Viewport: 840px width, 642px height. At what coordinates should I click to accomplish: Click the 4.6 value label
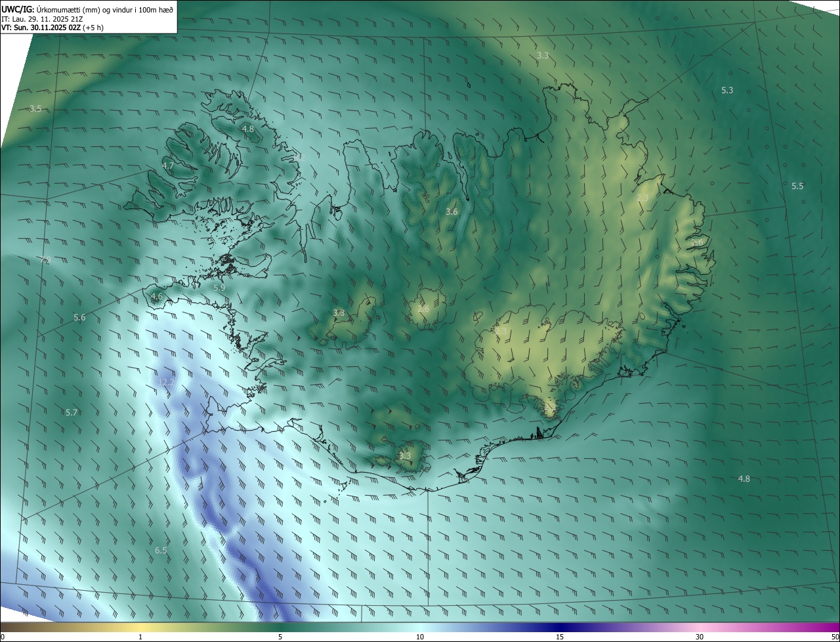pos(157,297)
